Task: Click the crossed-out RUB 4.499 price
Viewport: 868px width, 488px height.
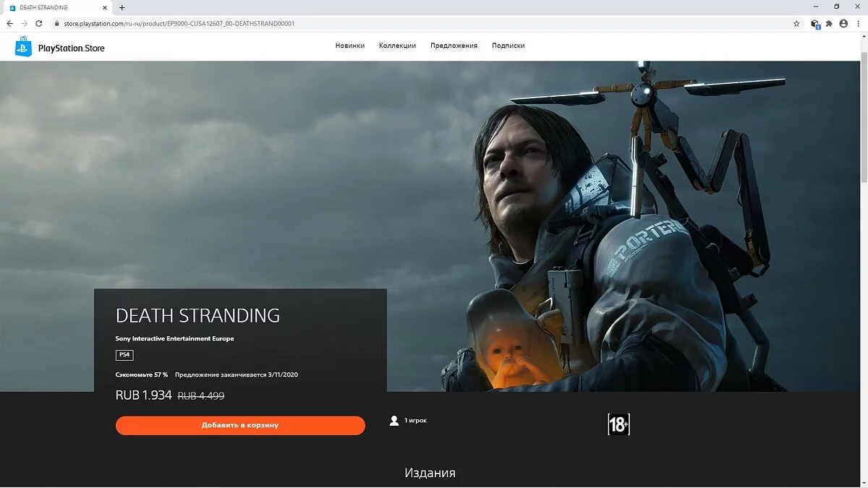Action: click(200, 396)
